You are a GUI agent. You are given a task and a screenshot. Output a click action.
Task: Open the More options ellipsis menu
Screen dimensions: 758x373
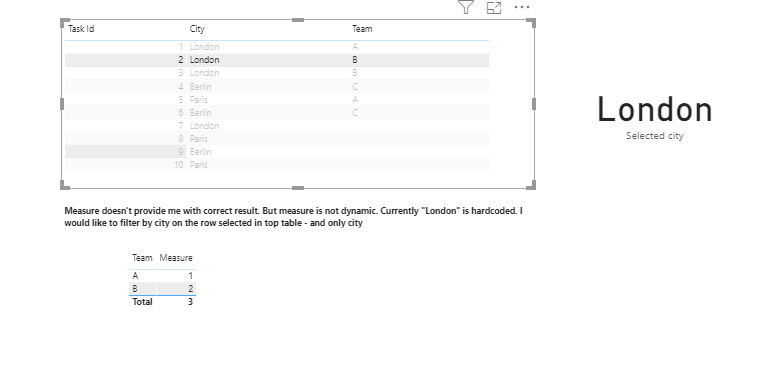pos(522,7)
